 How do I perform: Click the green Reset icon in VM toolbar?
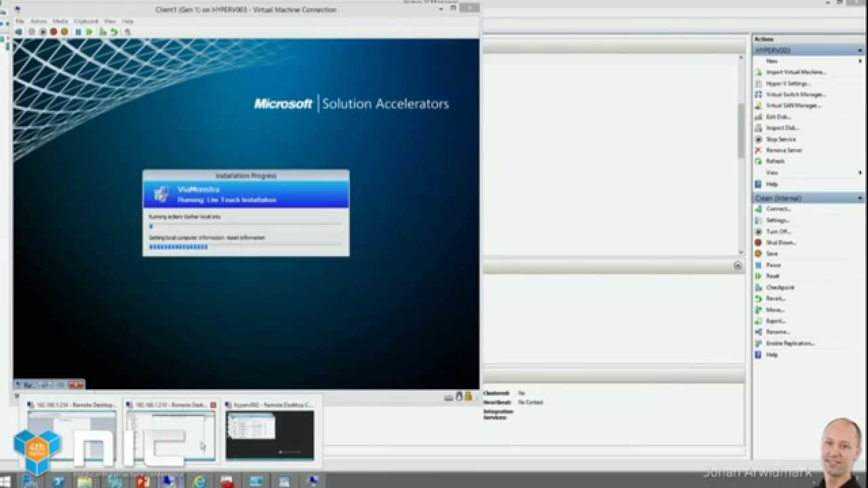[x=89, y=32]
